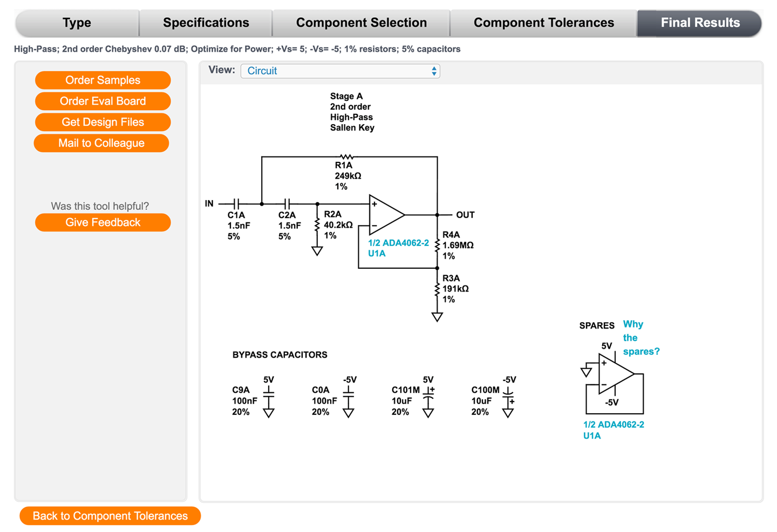The image size is (777, 532).
Task: Switch to the Type tab
Action: point(77,23)
